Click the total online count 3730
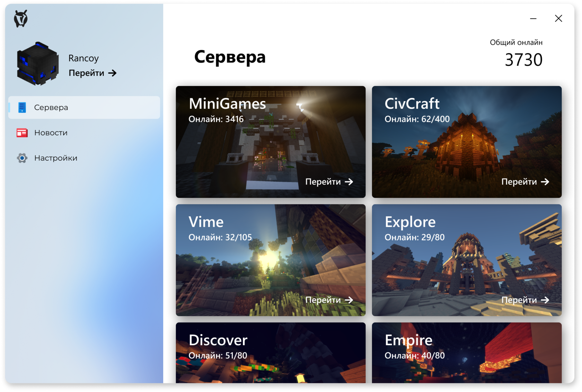The width and height of the screenshot is (582, 392). 523,60
